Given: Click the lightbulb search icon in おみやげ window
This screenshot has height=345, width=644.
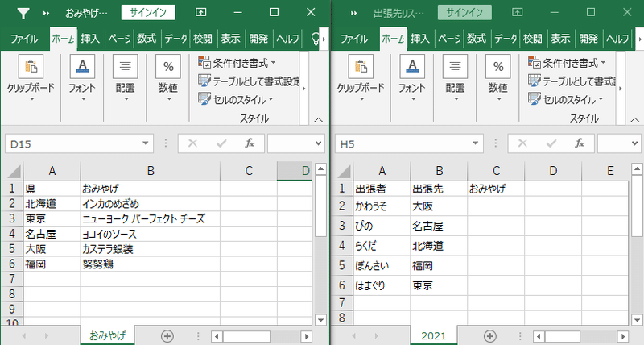Looking at the screenshot, I should 315,39.
